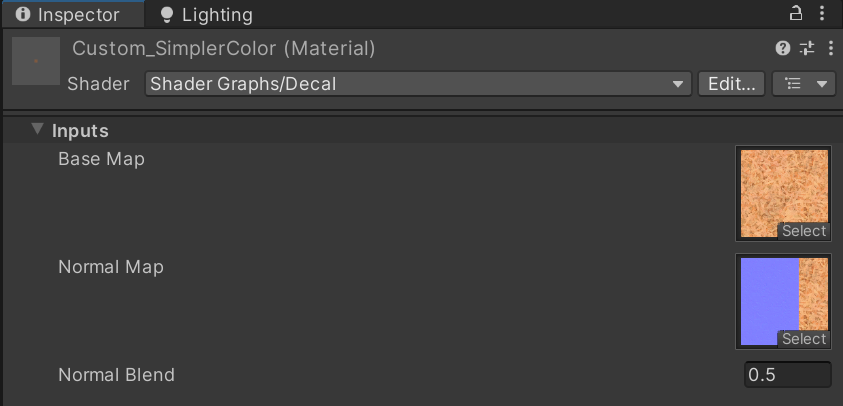Click the Normal Blend value field
Screen dimensions: 843x406
click(x=788, y=375)
